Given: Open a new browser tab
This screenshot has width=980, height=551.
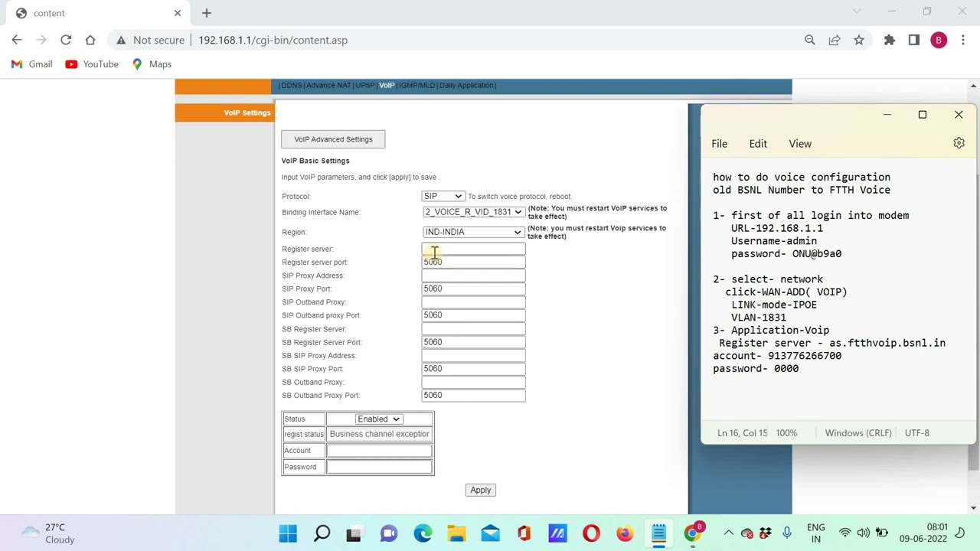Looking at the screenshot, I should [x=207, y=13].
